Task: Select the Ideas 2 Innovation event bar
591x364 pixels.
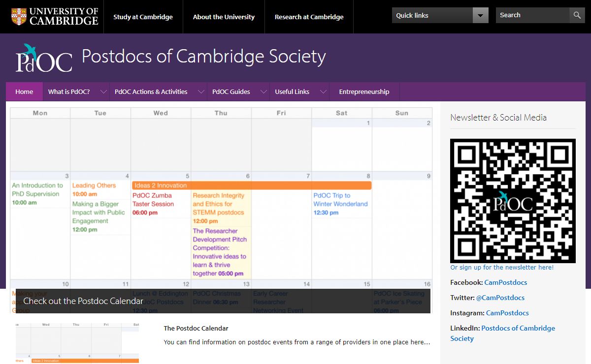Action: pos(252,185)
